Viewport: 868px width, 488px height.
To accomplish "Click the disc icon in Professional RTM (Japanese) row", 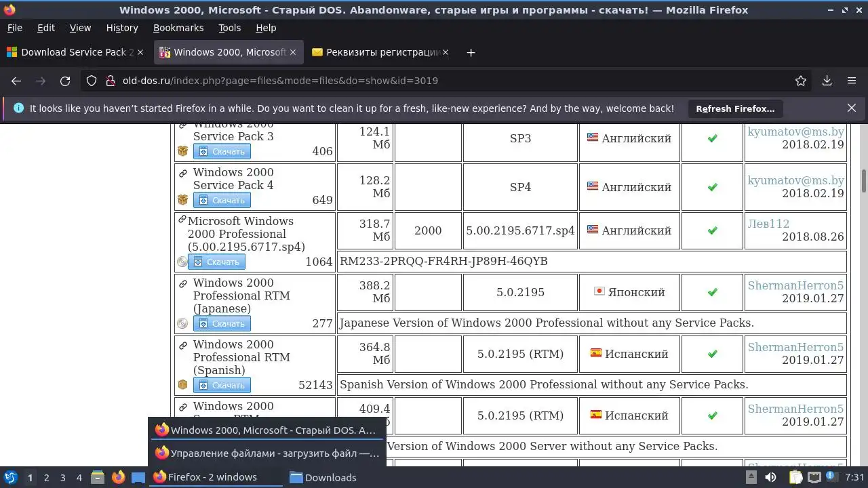I will pos(182,323).
